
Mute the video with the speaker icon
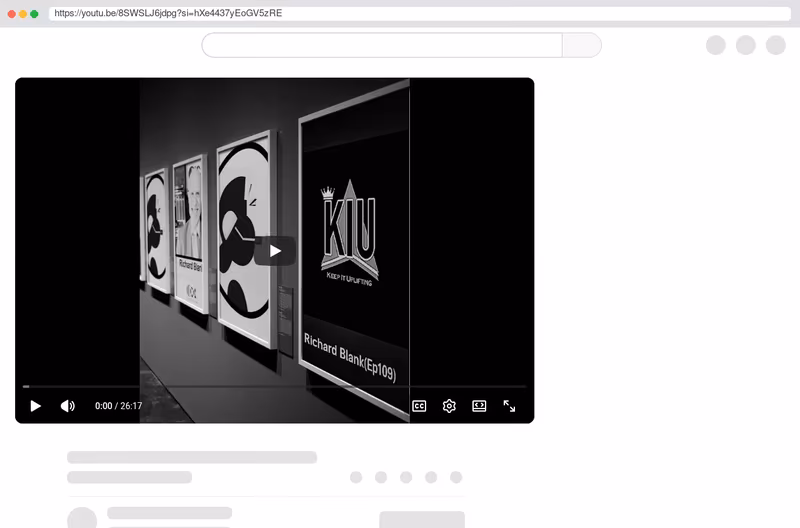[x=67, y=406]
